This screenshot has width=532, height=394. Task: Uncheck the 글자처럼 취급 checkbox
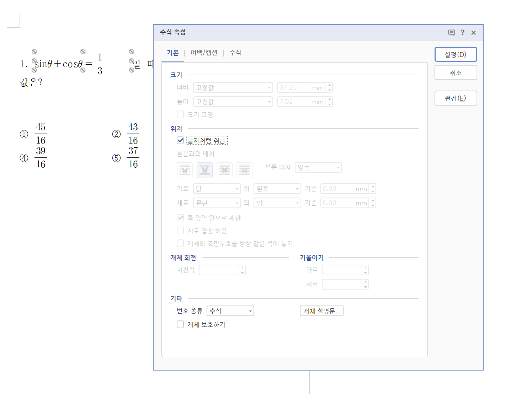(x=180, y=140)
